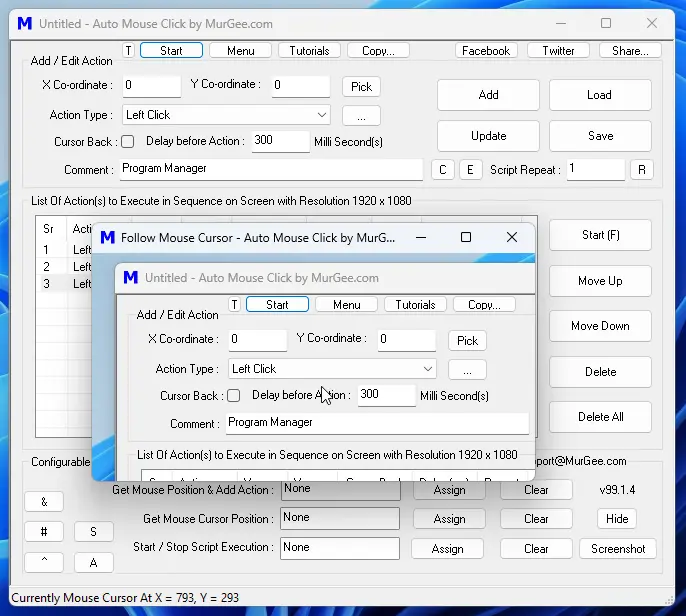The width and height of the screenshot is (686, 616).
Task: Click Start (F) button
Action: tap(600, 235)
